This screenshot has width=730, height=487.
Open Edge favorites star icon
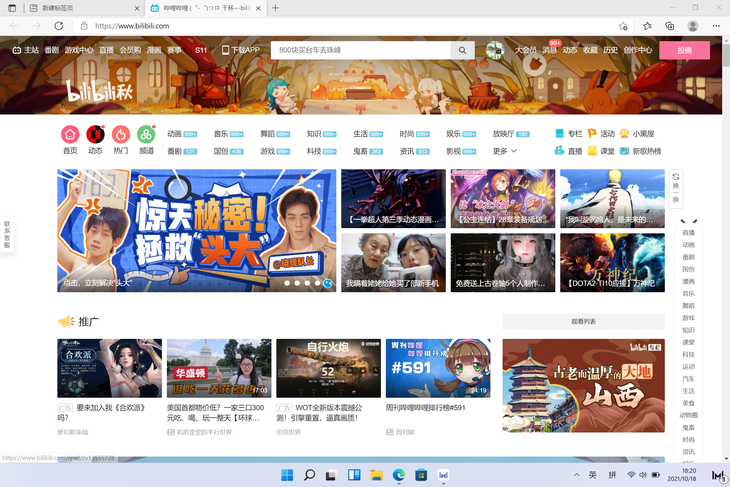647,26
